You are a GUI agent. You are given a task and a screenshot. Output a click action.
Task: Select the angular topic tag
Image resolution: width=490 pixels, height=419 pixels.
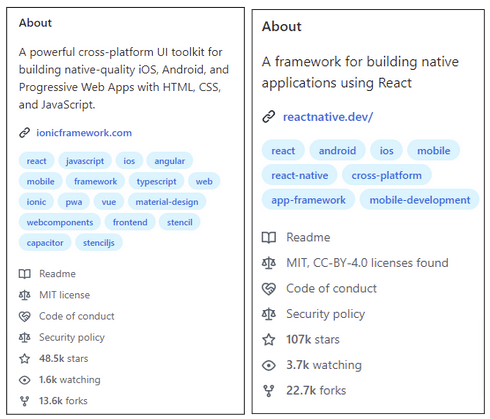(169, 161)
